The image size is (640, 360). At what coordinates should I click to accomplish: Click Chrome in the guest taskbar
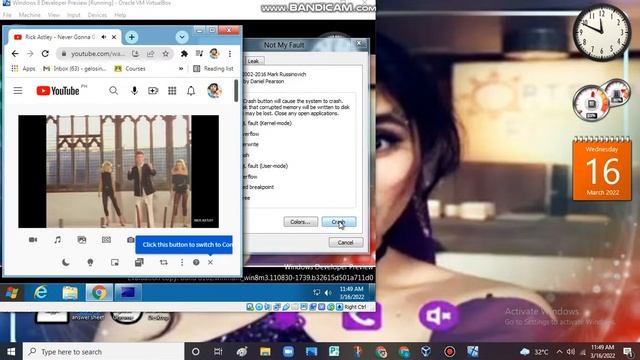pyautogui.click(x=99, y=293)
